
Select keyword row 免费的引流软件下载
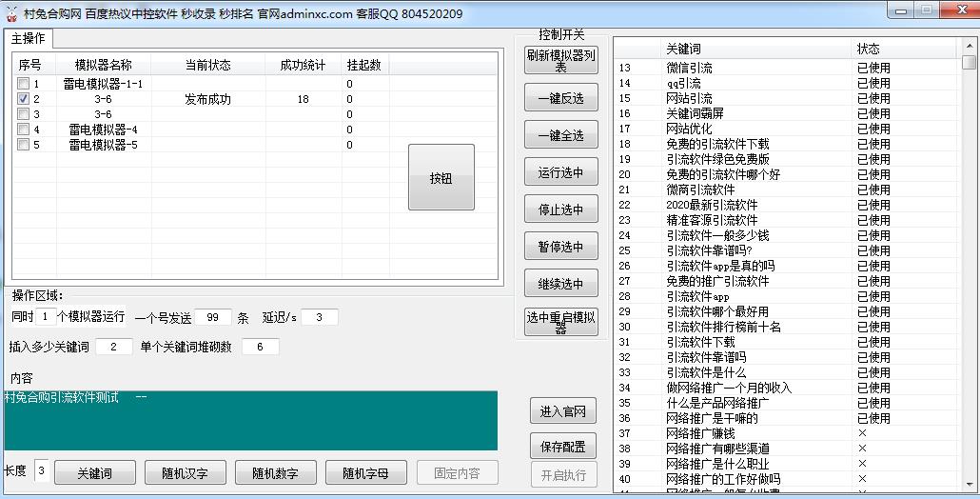[786, 144]
